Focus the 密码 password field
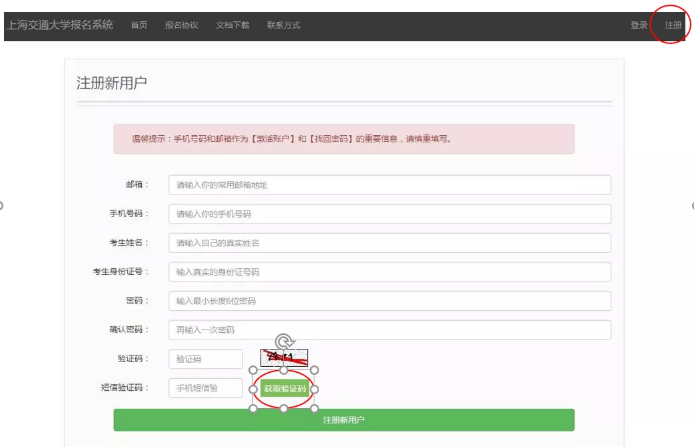694x447 pixels. [x=389, y=301]
